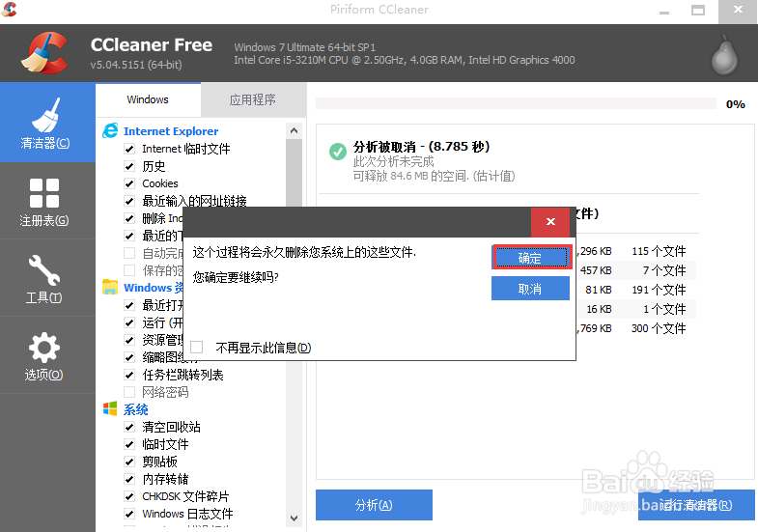Click the 115 个文件 result entry
Viewport: 758px width, 532px height.
[x=659, y=251]
